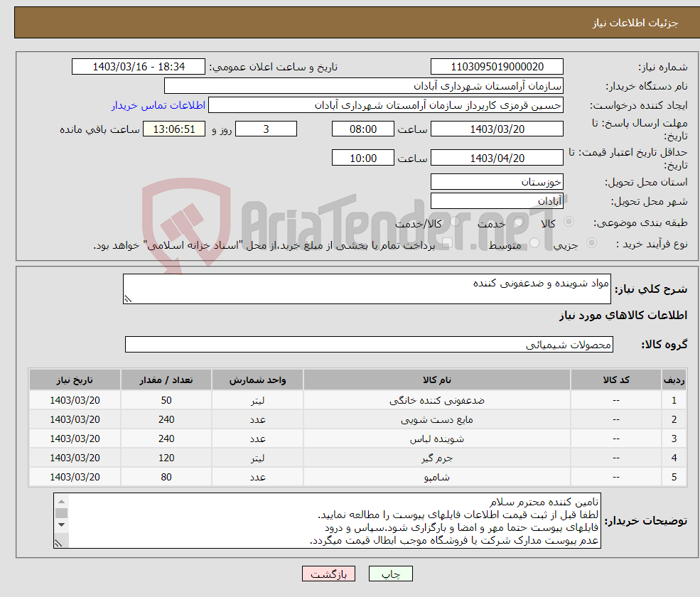Select the جزیی purchase type radio
This screenshot has height=597, width=700.
591,242
